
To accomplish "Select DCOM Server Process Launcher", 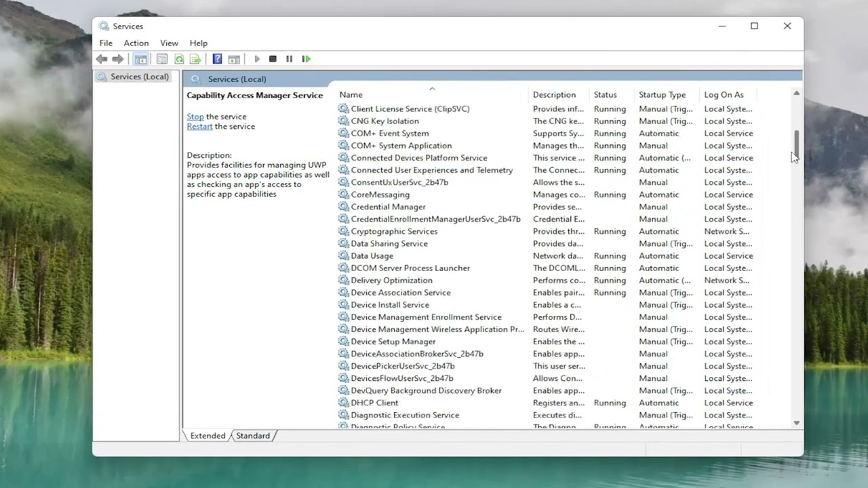I will 546,268.
